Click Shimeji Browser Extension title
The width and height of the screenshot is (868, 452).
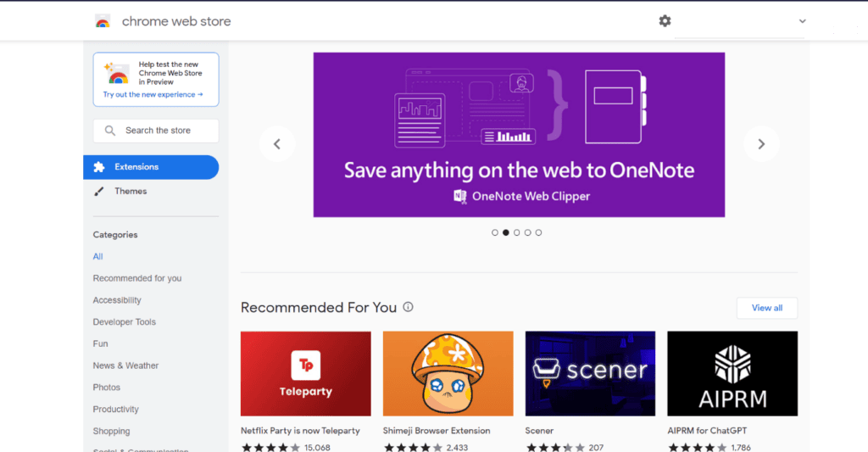click(437, 431)
